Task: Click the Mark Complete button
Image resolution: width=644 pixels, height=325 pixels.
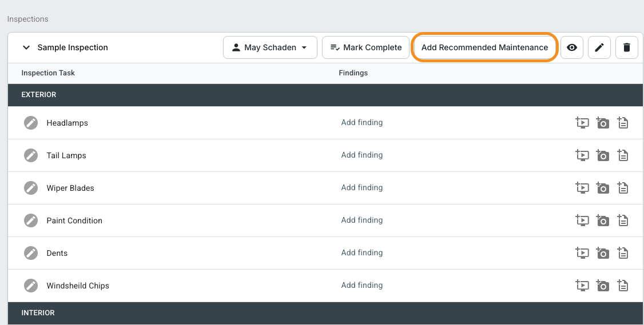Action: pyautogui.click(x=366, y=47)
